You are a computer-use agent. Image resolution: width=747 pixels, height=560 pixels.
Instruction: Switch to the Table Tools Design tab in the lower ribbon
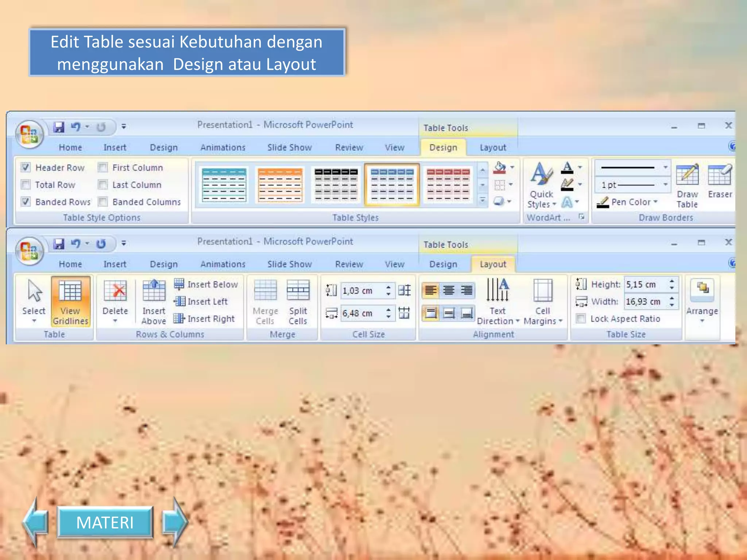pyautogui.click(x=443, y=264)
